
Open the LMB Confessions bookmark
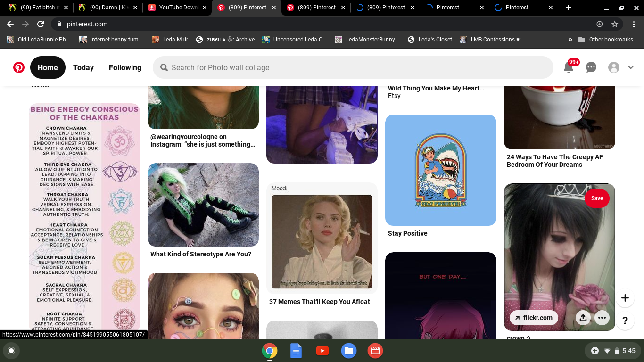click(493, 40)
